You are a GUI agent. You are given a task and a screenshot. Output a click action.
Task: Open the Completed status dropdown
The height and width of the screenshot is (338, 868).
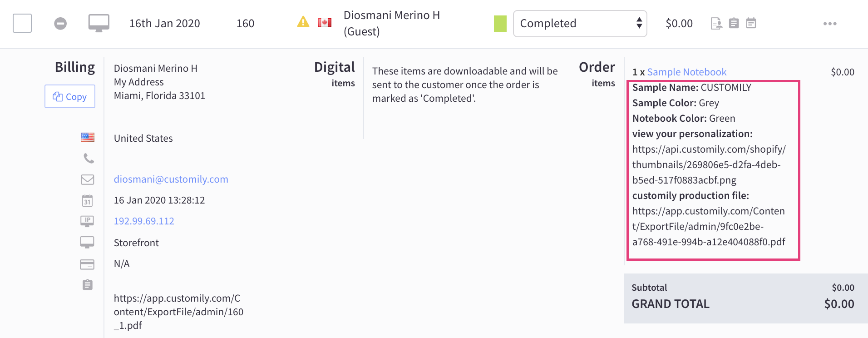(x=580, y=23)
